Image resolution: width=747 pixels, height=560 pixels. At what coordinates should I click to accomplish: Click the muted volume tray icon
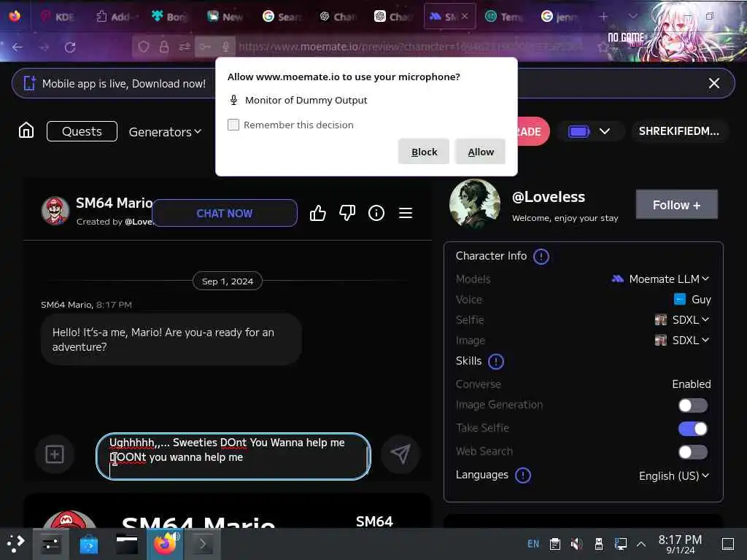click(576, 543)
